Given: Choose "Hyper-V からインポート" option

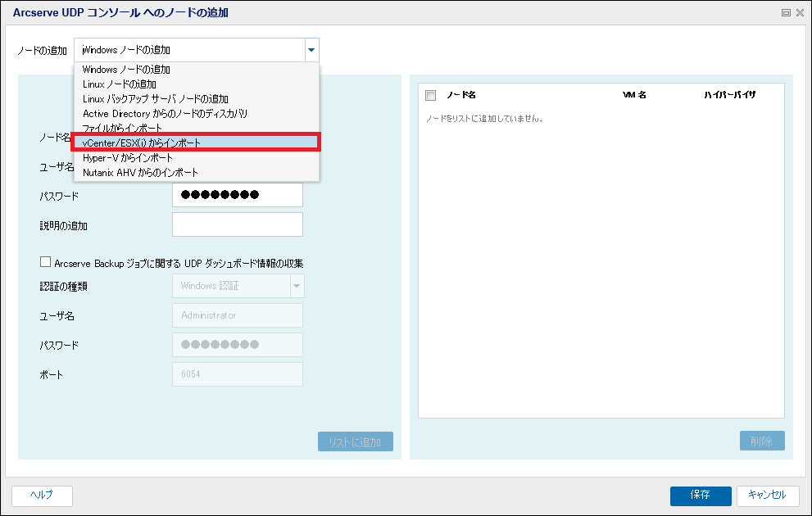Looking at the screenshot, I should coord(128,157).
